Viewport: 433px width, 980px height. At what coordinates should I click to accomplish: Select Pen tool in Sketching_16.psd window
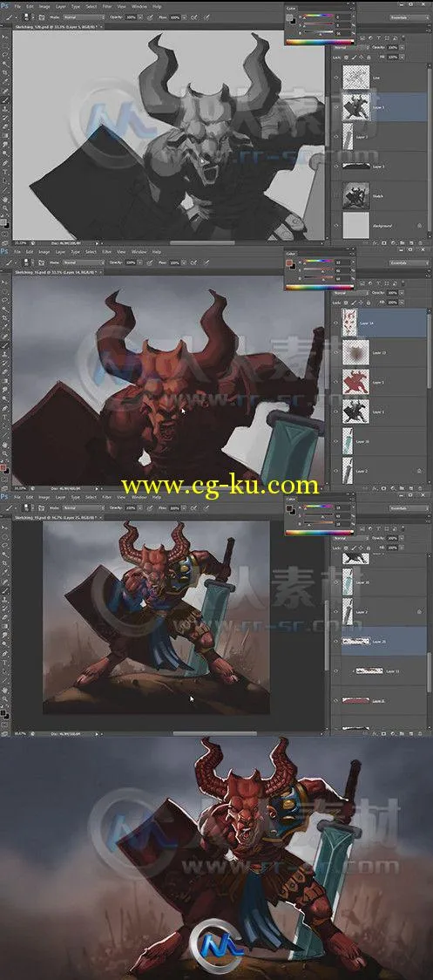(5, 408)
